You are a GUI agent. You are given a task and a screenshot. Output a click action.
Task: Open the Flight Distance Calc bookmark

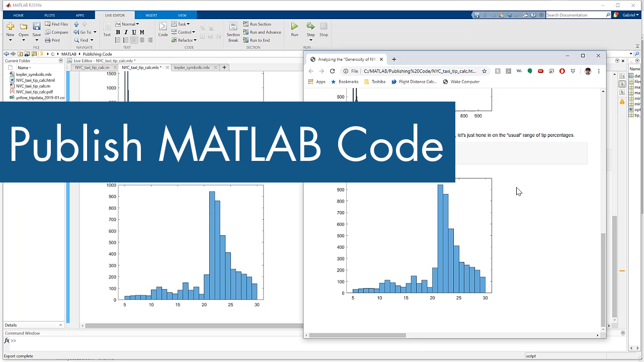click(414, 81)
